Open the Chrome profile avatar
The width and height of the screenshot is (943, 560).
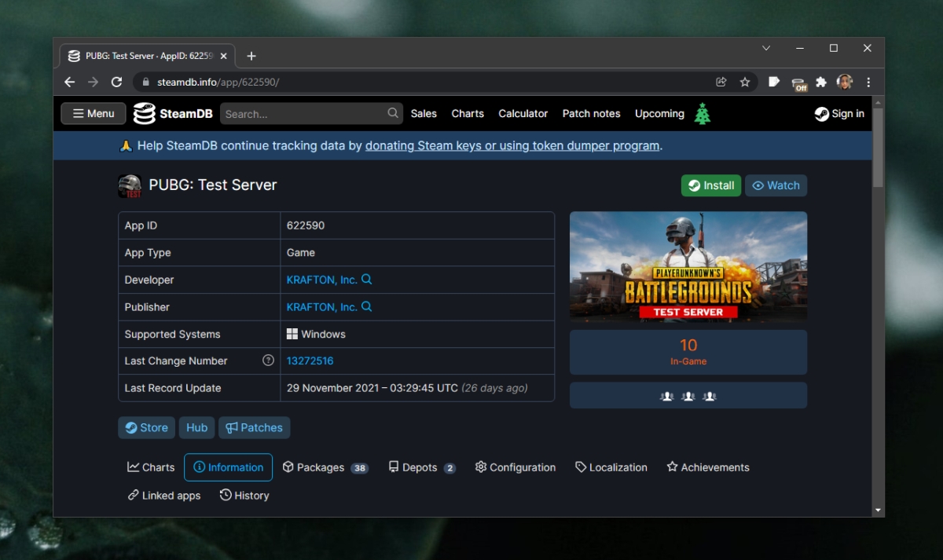pyautogui.click(x=845, y=82)
